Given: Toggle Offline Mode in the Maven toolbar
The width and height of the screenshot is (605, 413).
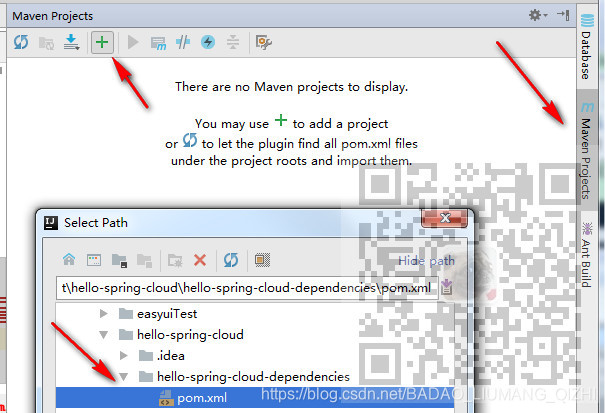Looking at the screenshot, I should point(183,42).
